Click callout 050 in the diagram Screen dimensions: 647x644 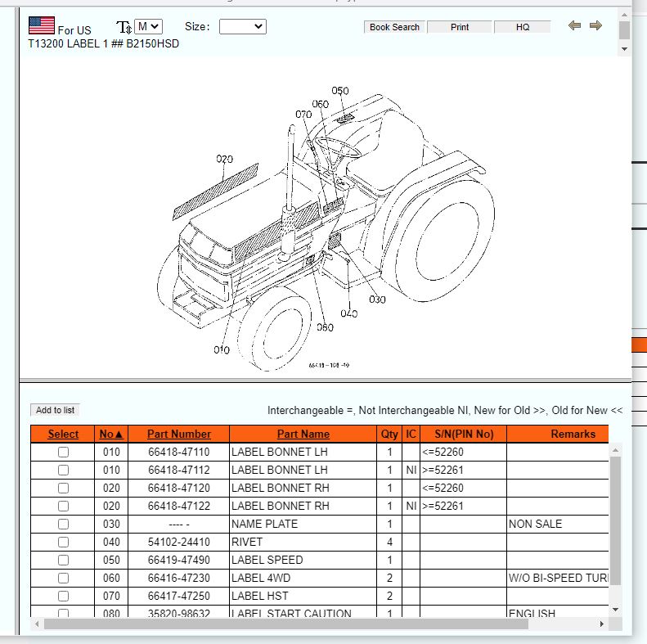coord(340,91)
